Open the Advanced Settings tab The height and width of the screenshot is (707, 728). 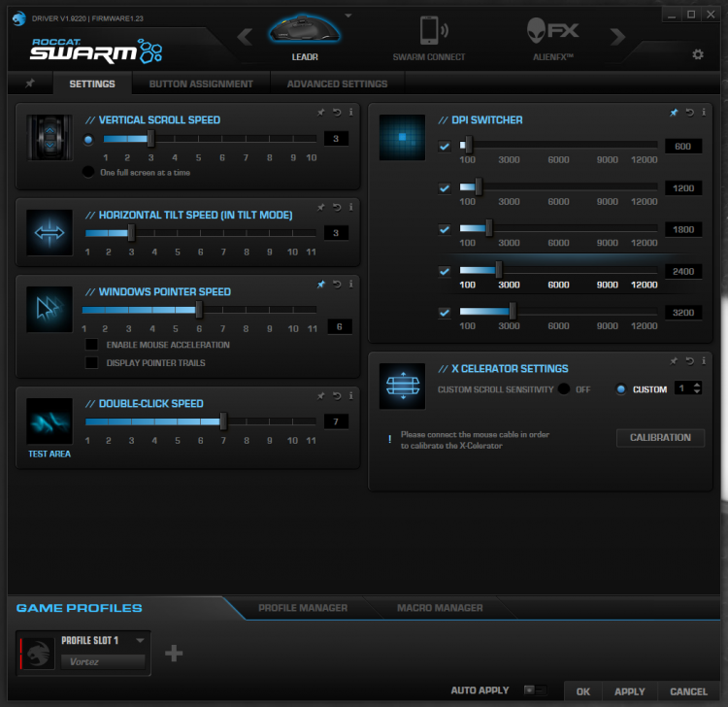[x=337, y=84]
